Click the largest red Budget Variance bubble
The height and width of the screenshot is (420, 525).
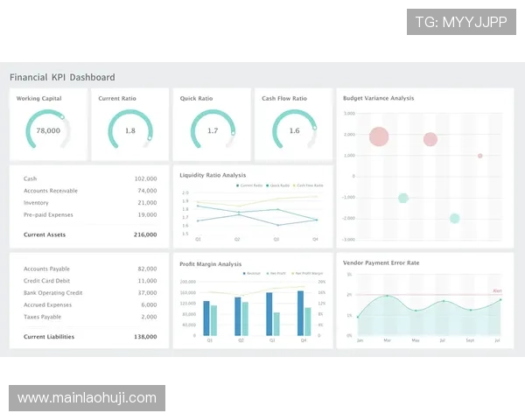379,136
